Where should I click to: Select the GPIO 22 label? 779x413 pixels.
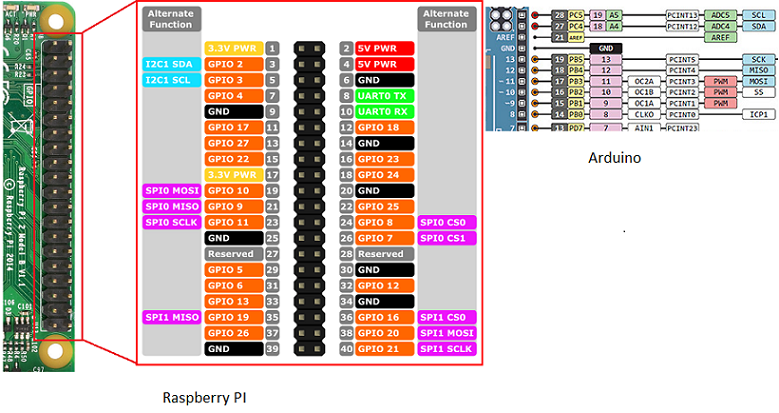[x=234, y=159]
